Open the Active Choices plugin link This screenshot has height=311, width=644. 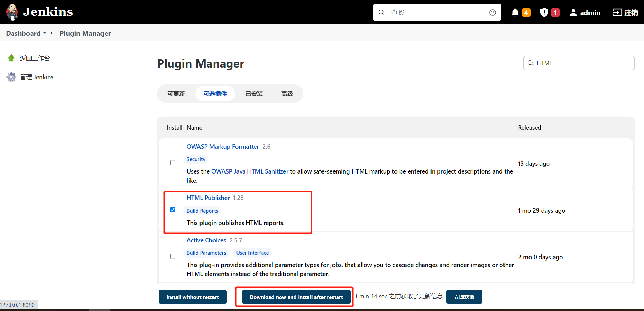point(206,240)
